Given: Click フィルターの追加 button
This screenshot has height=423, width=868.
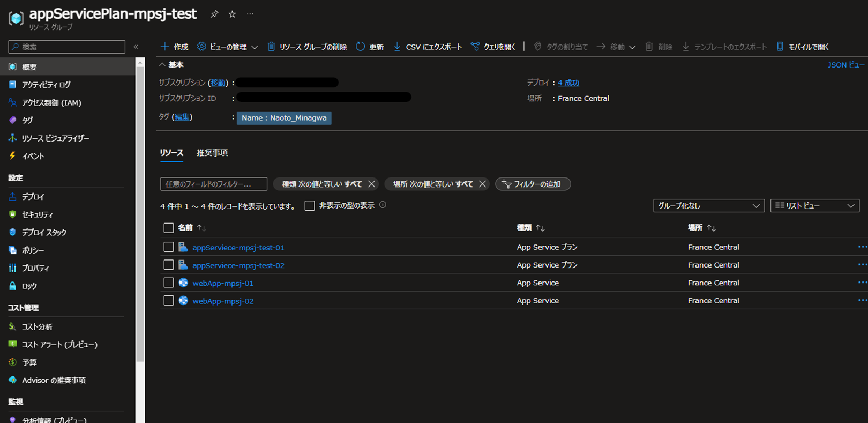Looking at the screenshot, I should pyautogui.click(x=533, y=184).
